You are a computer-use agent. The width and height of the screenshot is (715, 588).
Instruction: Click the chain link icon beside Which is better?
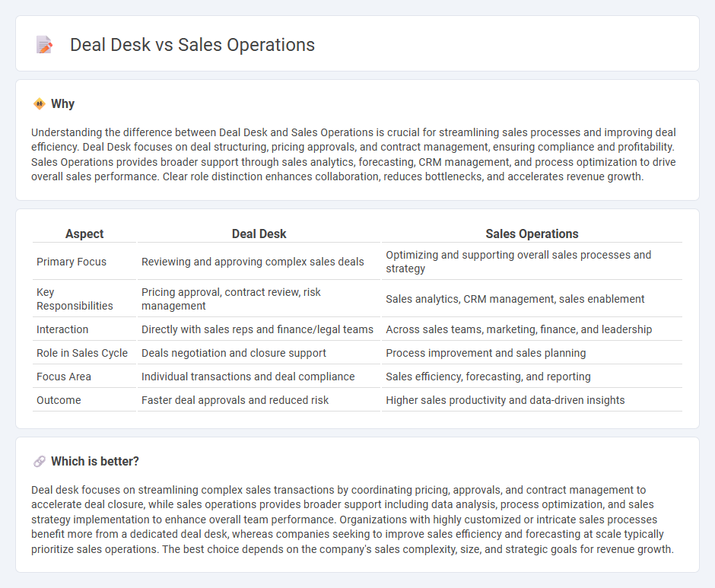(x=40, y=461)
